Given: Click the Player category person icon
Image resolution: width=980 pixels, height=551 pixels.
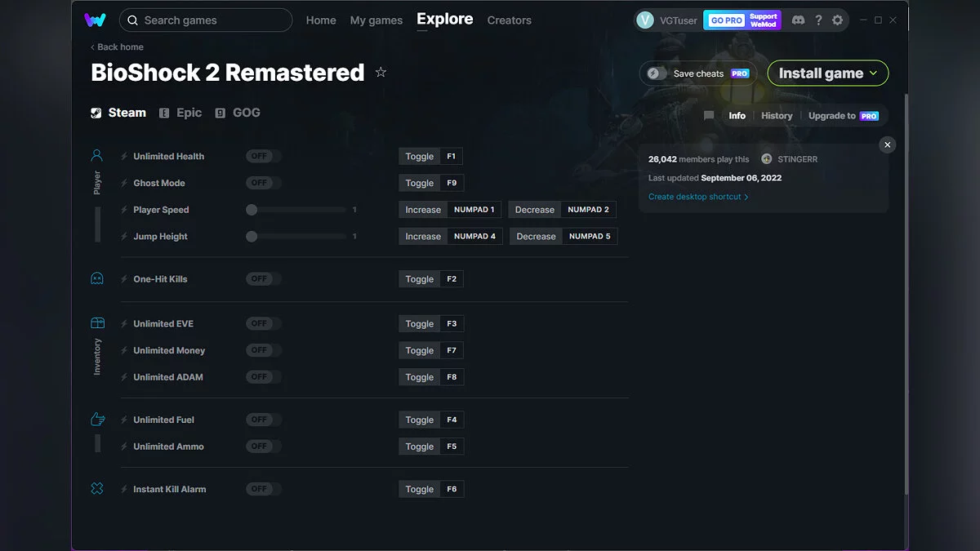Looking at the screenshot, I should click(97, 155).
